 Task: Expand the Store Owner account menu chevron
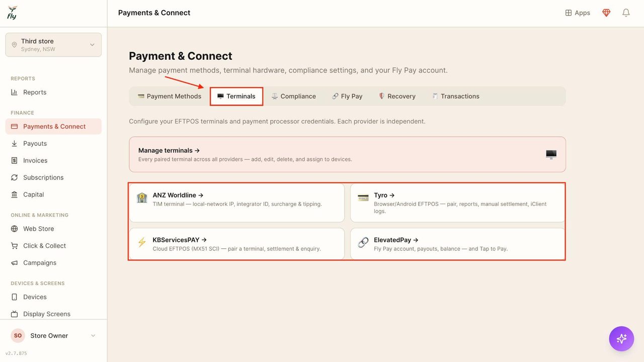point(93,336)
